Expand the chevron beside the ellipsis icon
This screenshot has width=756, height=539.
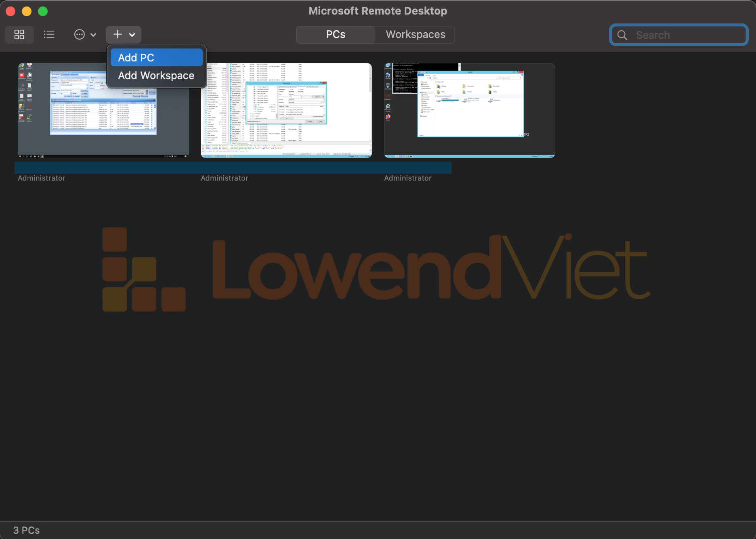[x=93, y=35]
